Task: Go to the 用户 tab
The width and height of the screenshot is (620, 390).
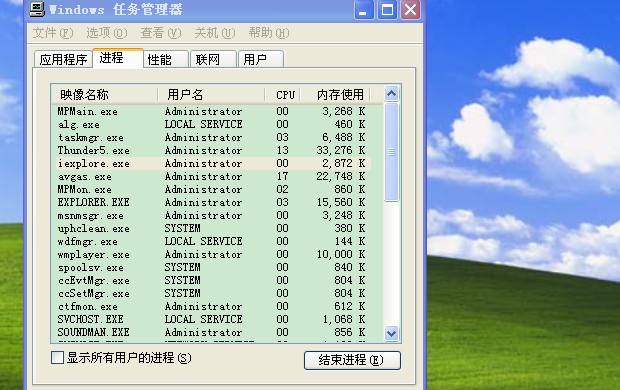Action: point(261,59)
